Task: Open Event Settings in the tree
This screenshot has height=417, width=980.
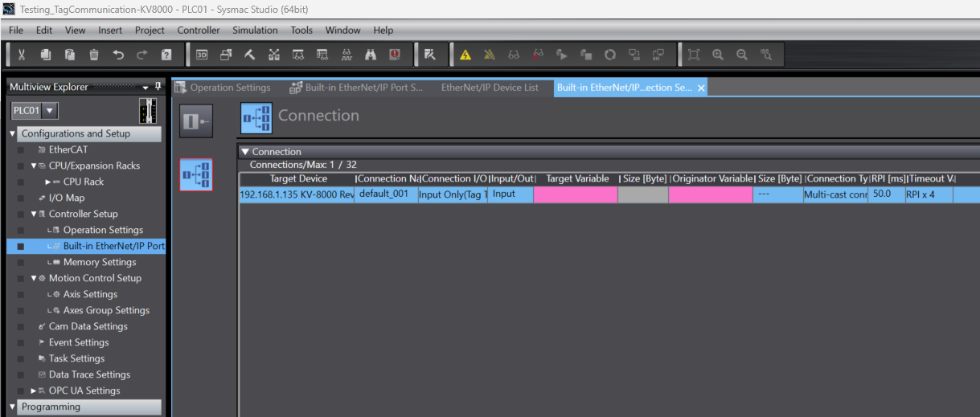Action: pos(79,342)
